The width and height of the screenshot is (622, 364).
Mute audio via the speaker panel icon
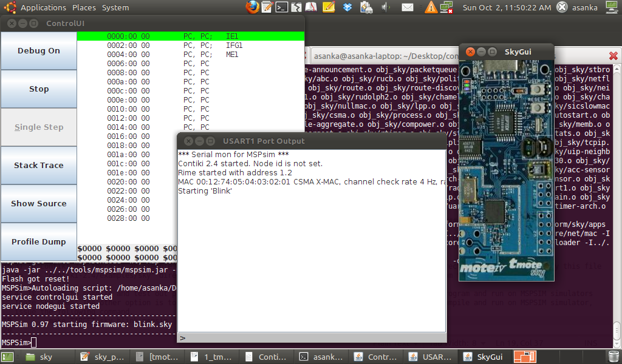[385, 7]
